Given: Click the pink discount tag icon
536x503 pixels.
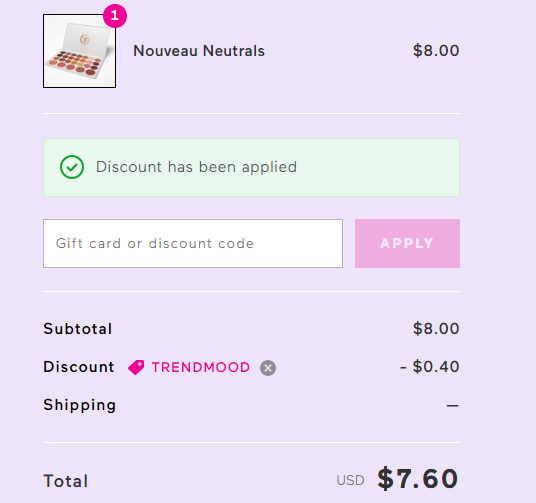Looking at the screenshot, I should (136, 368).
